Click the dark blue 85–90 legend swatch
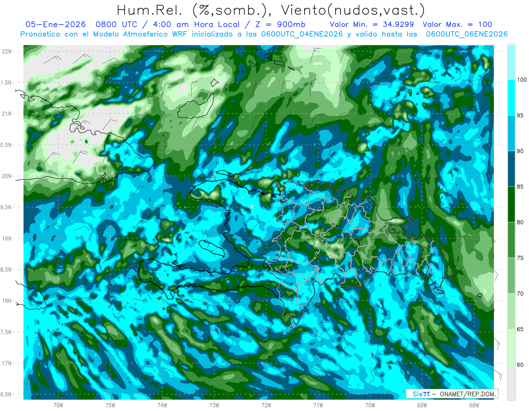The height and width of the screenshot is (411, 532). point(511,169)
